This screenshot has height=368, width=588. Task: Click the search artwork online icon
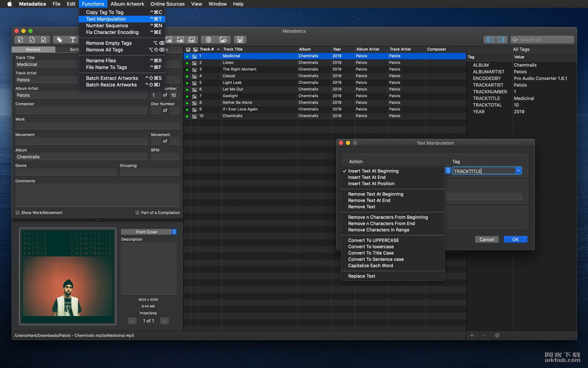(x=223, y=40)
